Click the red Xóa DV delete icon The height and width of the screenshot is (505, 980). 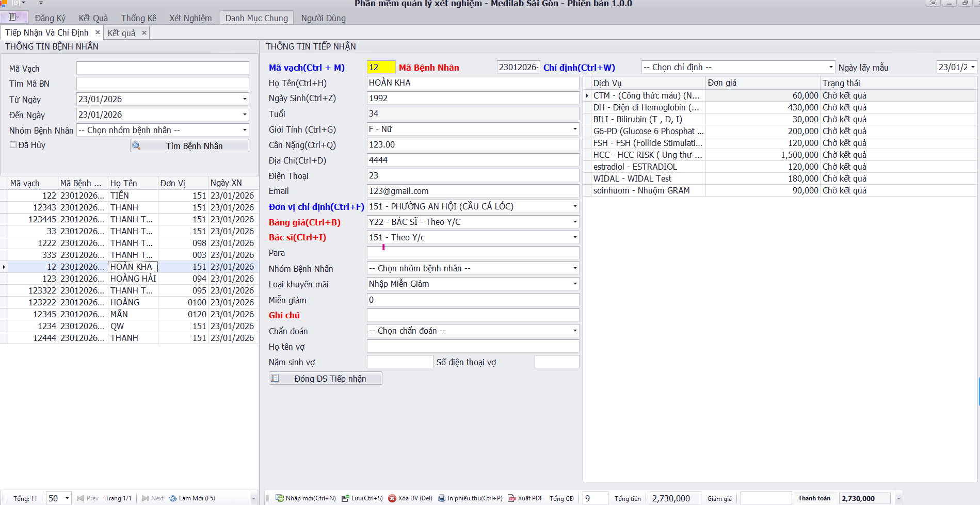tap(392, 498)
